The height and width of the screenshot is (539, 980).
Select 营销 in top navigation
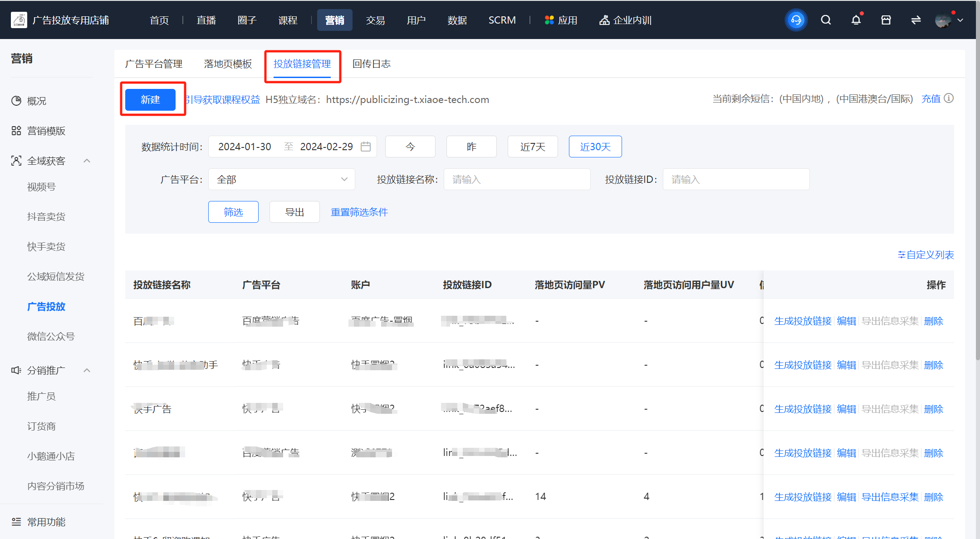[x=335, y=20]
